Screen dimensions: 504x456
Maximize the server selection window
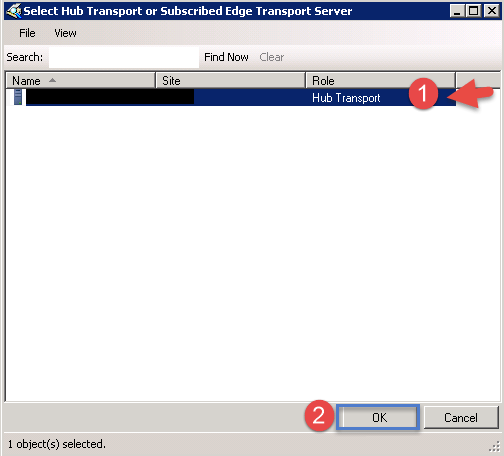473,11
